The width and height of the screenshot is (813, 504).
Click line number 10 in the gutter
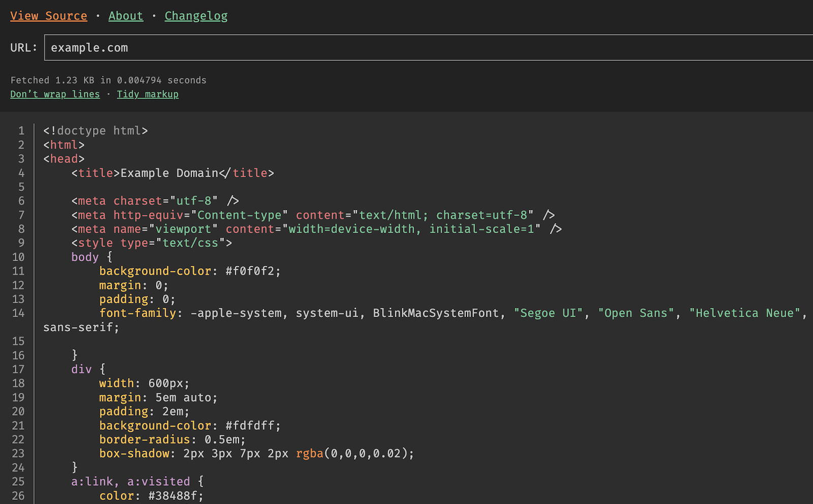tap(18, 257)
